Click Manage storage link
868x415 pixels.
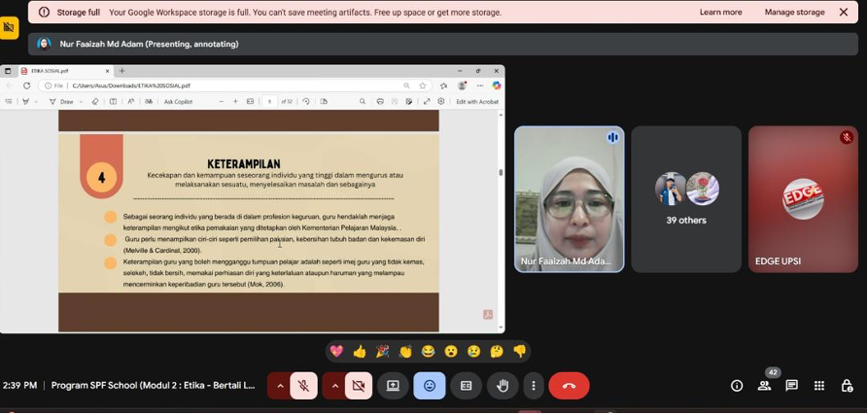click(x=794, y=13)
